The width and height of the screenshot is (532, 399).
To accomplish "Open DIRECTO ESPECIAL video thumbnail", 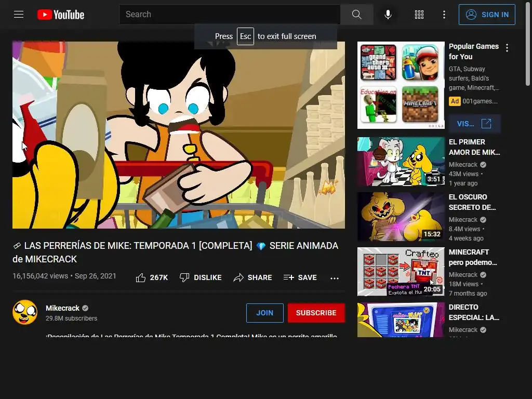I will [x=401, y=320].
